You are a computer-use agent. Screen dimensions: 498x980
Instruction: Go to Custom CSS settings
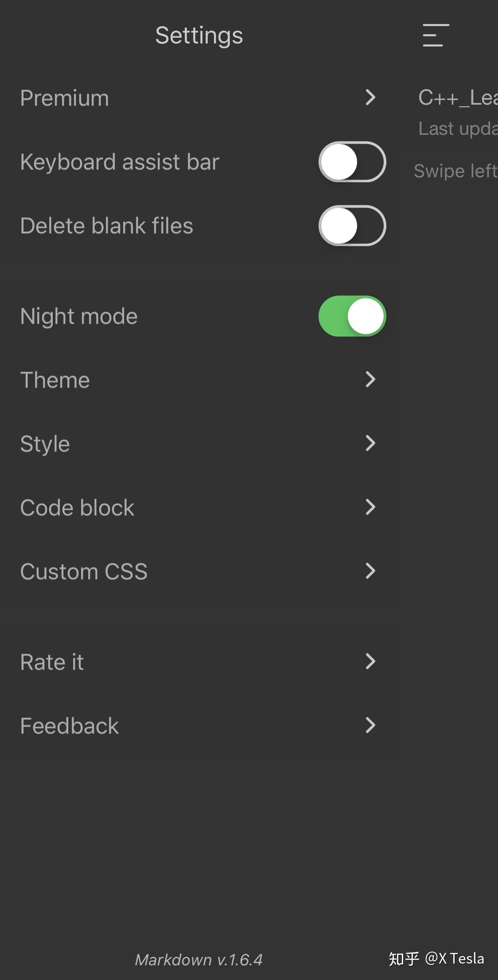pyautogui.click(x=84, y=572)
